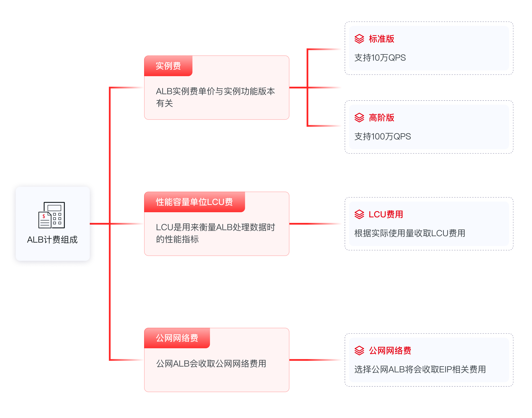The height and width of the screenshot is (418, 532).
Task: Click the 标准版 title text
Action: click(x=381, y=39)
